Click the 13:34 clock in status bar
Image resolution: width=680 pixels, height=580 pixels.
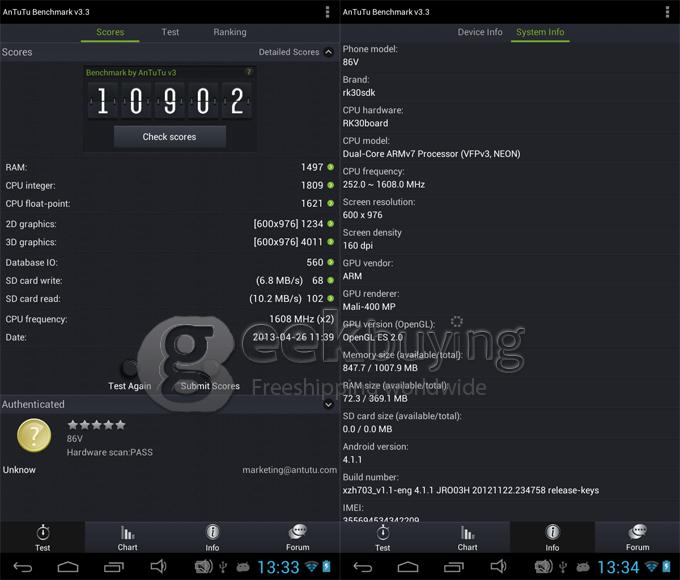pyautogui.click(x=618, y=567)
